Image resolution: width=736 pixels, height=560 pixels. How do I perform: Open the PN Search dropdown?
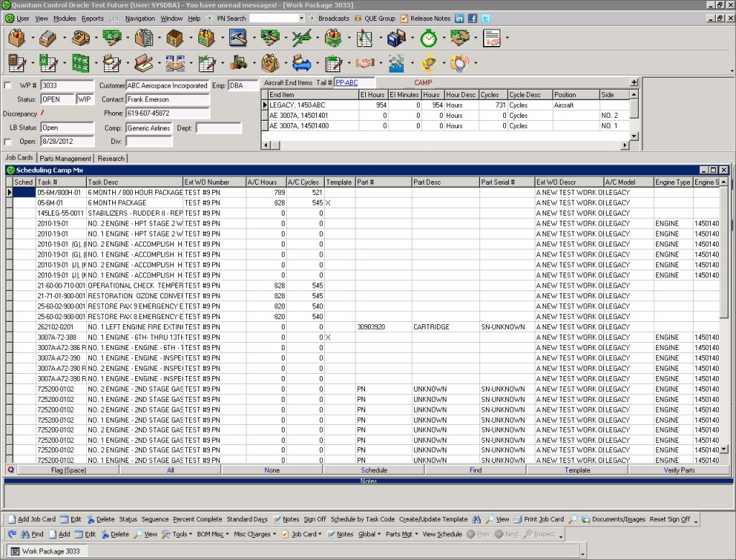click(302, 18)
